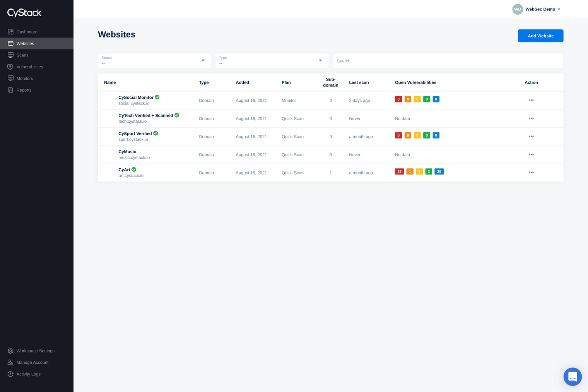The height and width of the screenshot is (392, 588).
Task: Open the Dashboard sidebar icon
Action: click(10, 32)
